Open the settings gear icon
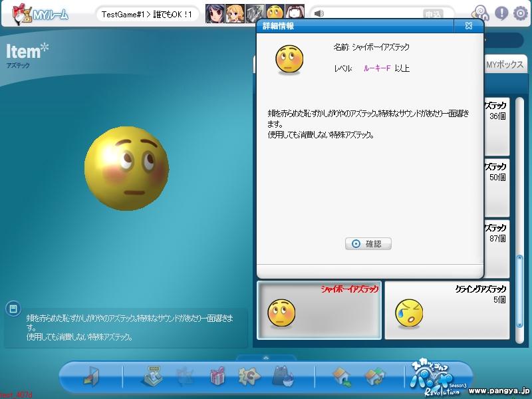 coord(521,13)
